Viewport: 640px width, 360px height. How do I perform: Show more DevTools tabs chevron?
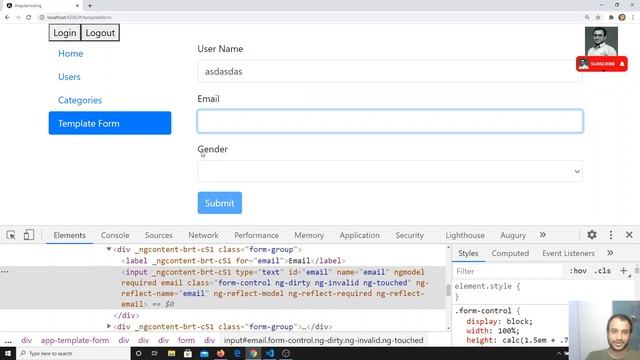pos(542,235)
